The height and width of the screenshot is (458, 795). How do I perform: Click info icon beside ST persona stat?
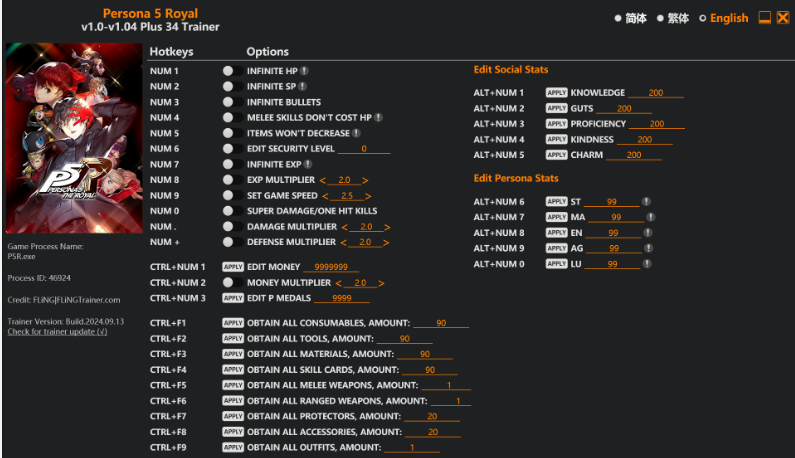(646, 201)
